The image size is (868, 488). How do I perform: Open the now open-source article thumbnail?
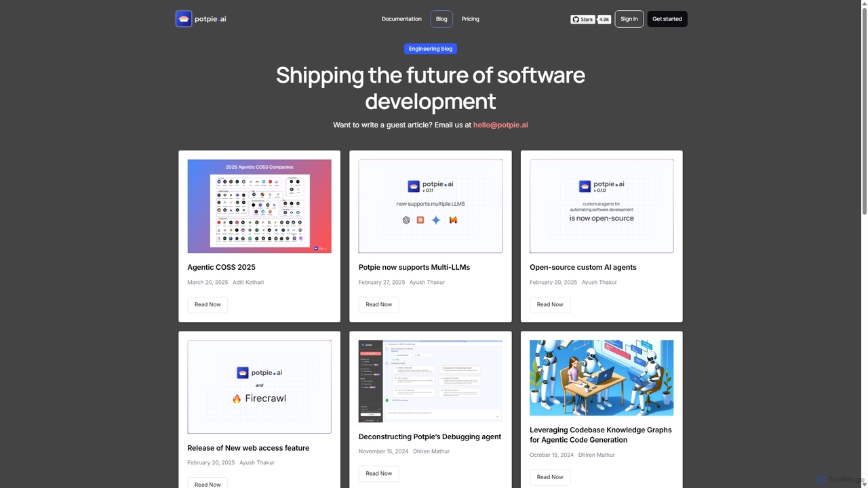pyautogui.click(x=601, y=206)
